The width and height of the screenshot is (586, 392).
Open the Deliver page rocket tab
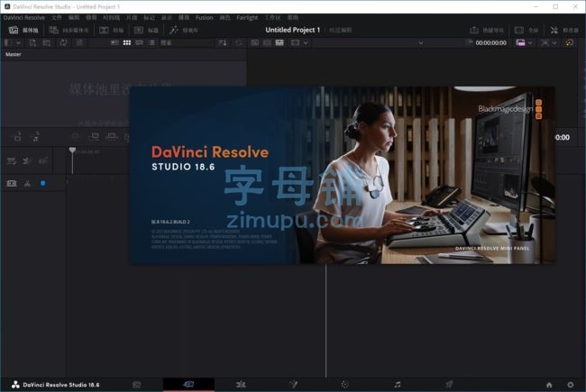point(449,385)
